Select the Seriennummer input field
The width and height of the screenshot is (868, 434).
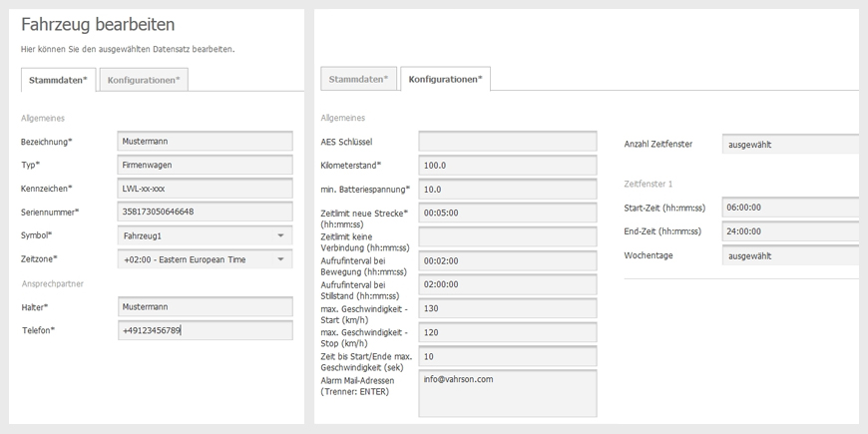pos(205,212)
